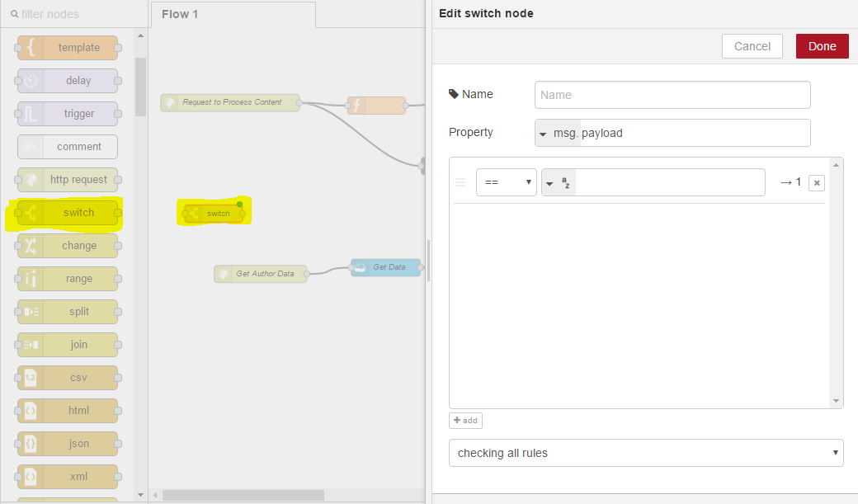Select the html node in palette

tap(68, 411)
